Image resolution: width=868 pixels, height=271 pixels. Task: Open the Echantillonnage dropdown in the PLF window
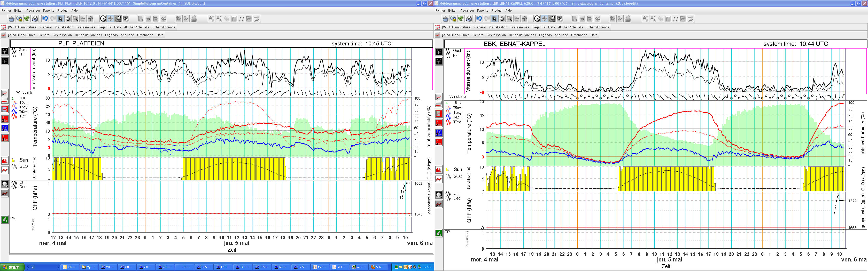coord(164,27)
